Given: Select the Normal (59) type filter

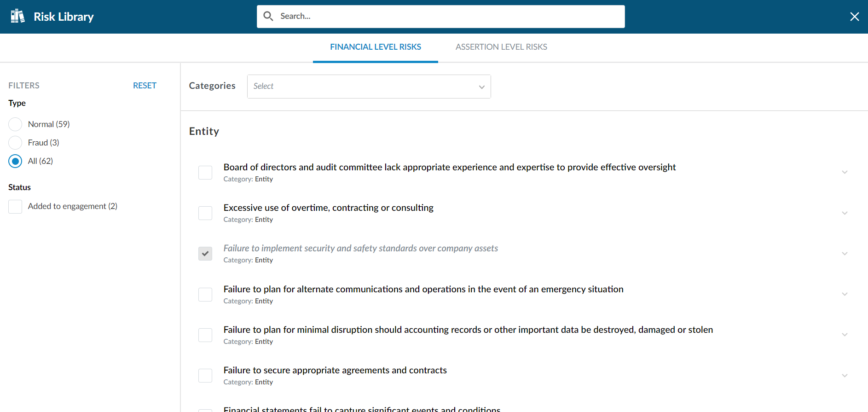Looking at the screenshot, I should pyautogui.click(x=15, y=124).
